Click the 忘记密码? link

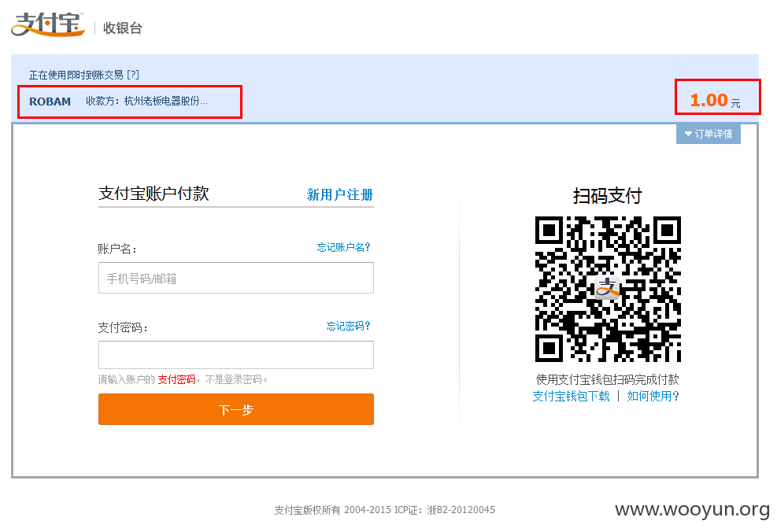click(x=349, y=326)
